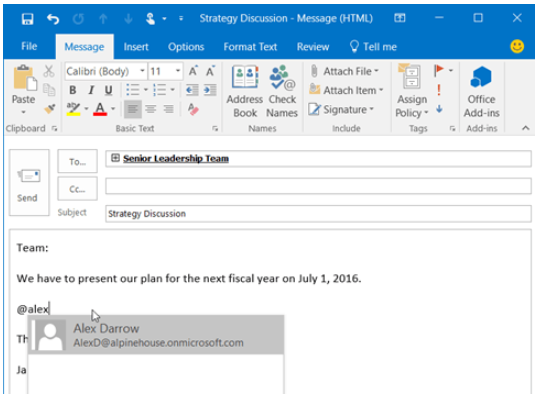Click the Send button

[x=29, y=183]
